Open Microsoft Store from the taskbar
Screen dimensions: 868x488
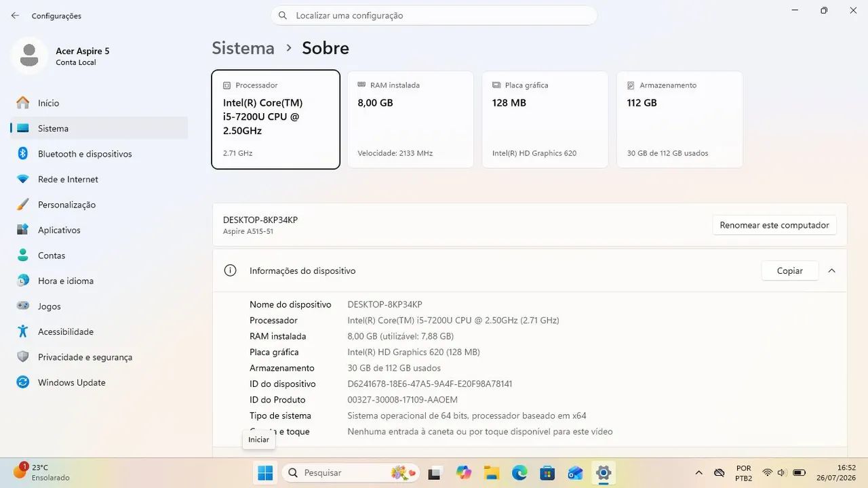pos(547,472)
